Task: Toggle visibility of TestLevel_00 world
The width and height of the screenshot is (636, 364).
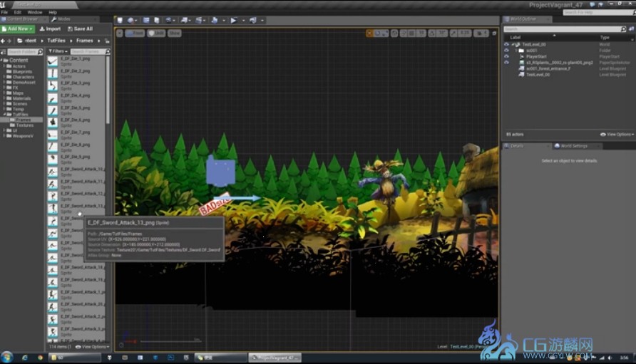Action: 506,44
